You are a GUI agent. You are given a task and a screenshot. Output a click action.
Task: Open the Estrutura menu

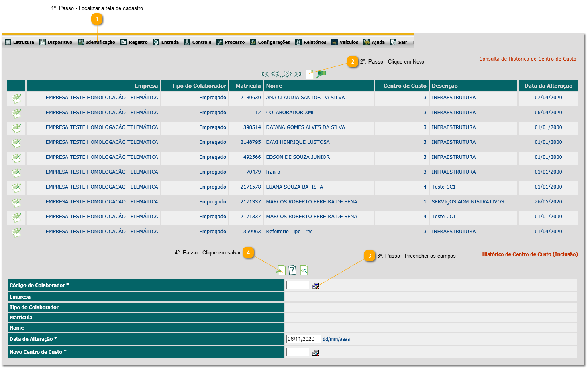20,42
